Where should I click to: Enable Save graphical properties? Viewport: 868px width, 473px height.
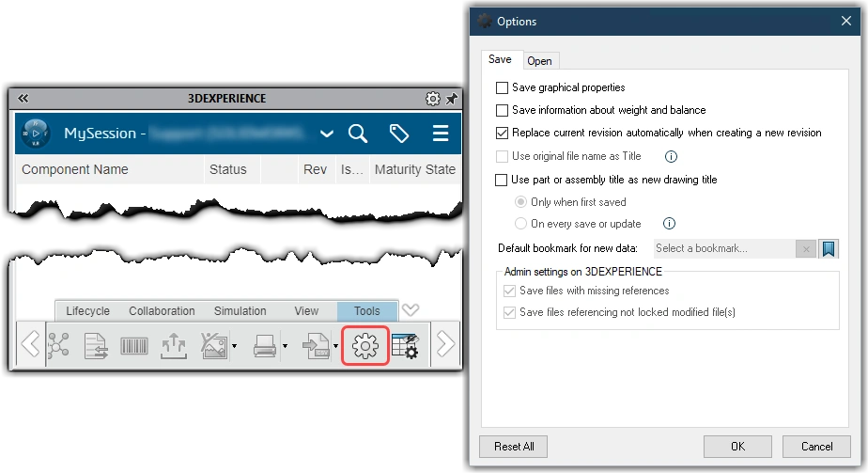(502, 88)
